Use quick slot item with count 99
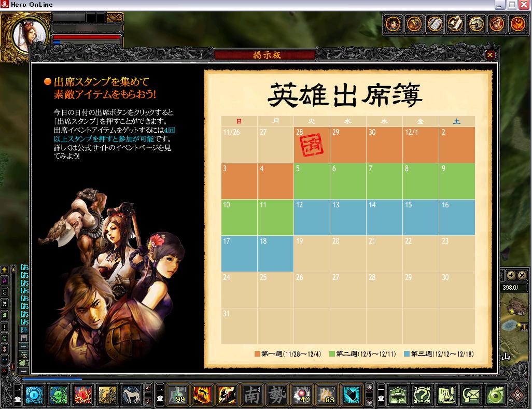Image resolution: width=532 pixels, height=409 pixels. (177, 395)
